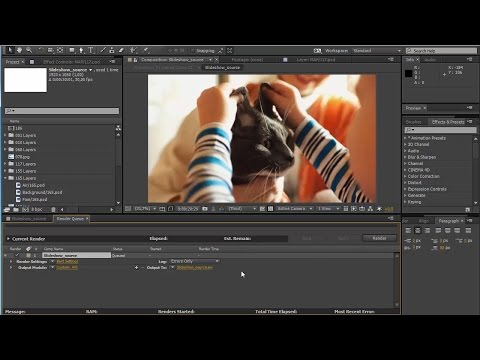Viewport: 480px width, 360px height.
Task: Switch to the Effects & Presets tab
Action: pyautogui.click(x=448, y=122)
